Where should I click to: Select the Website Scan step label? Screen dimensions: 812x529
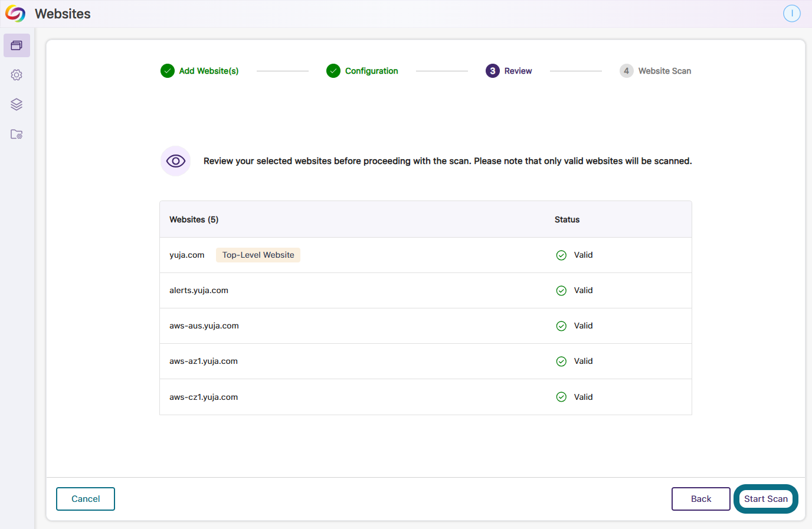click(x=664, y=71)
